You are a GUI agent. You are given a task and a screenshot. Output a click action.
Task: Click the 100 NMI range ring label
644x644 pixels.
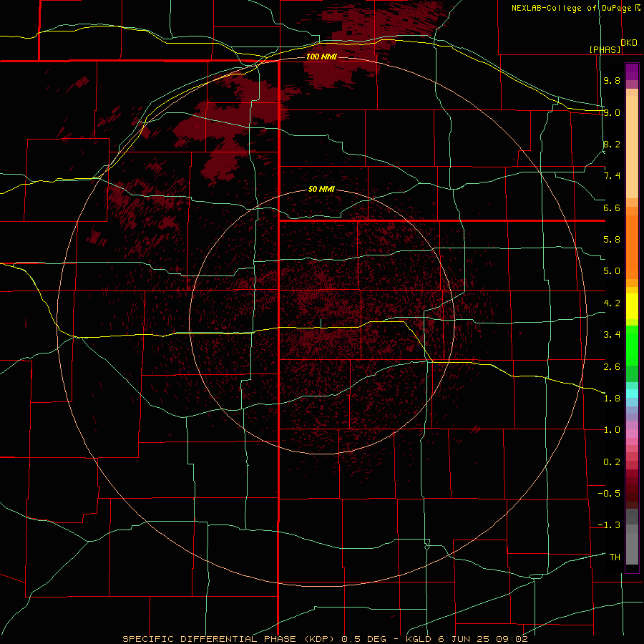[321, 57]
